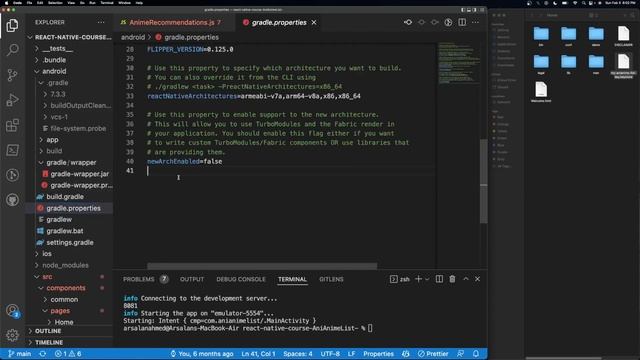The height and width of the screenshot is (360, 640).
Task: Click the new terminal plus icon
Action: [x=418, y=279]
